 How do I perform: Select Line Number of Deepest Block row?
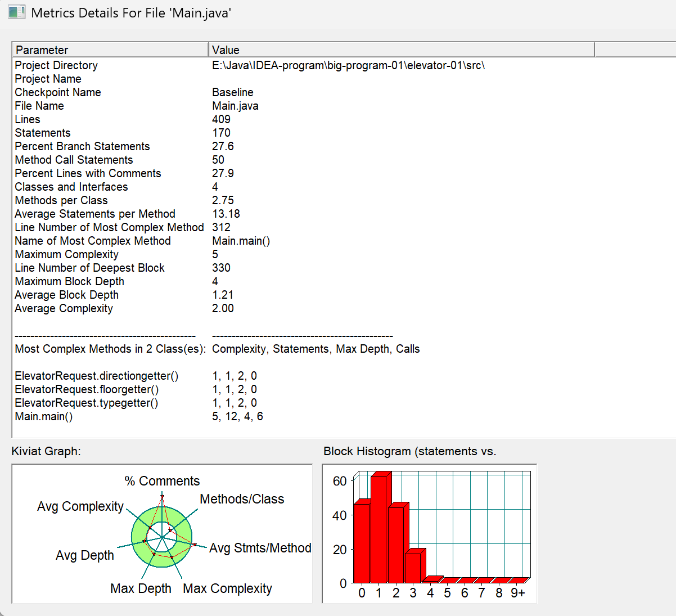[x=89, y=268]
